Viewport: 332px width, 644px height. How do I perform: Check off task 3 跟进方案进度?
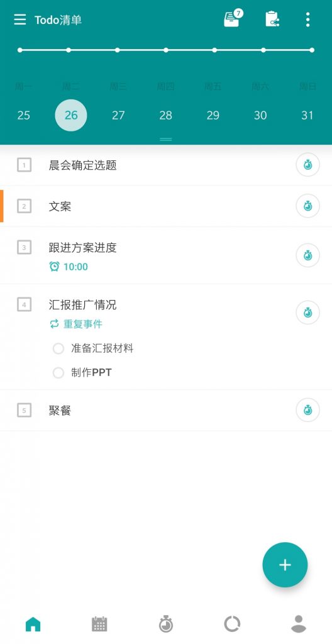tap(25, 247)
